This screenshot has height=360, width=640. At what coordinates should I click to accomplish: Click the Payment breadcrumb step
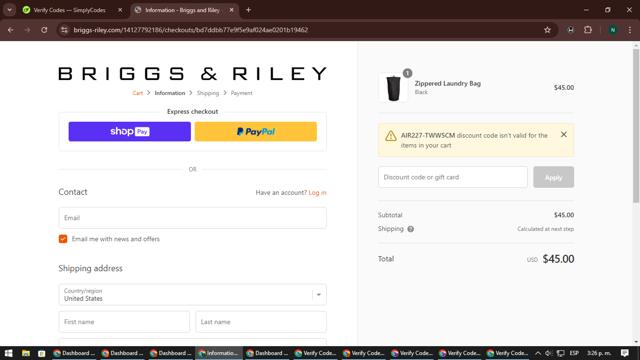click(x=242, y=93)
